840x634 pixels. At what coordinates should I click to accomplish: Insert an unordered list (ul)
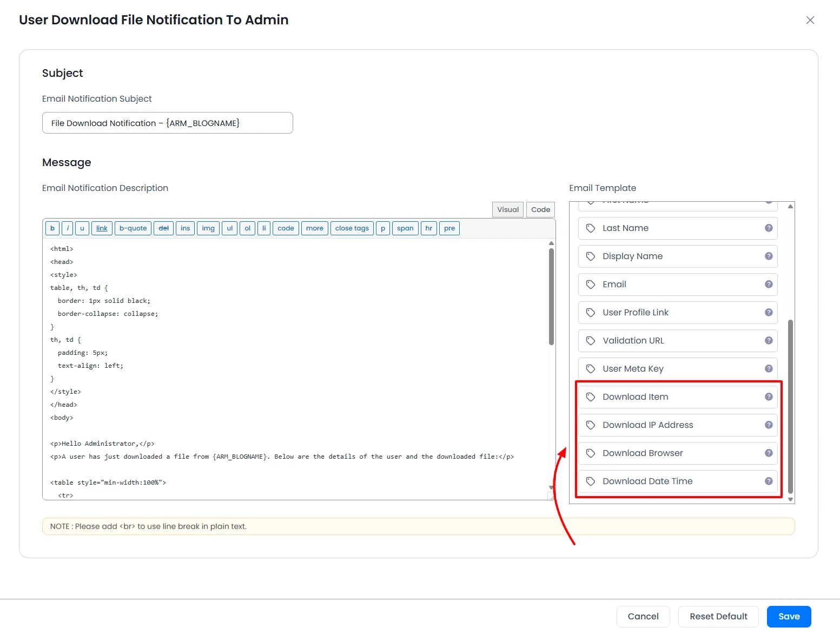click(229, 228)
